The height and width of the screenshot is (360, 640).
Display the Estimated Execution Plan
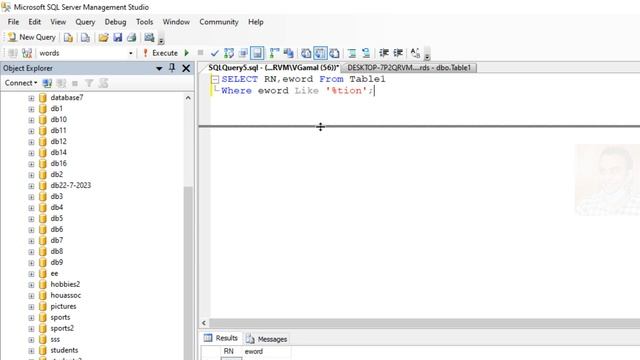click(x=229, y=53)
